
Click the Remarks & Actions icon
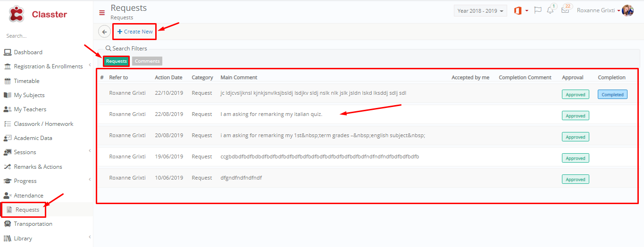click(8, 167)
